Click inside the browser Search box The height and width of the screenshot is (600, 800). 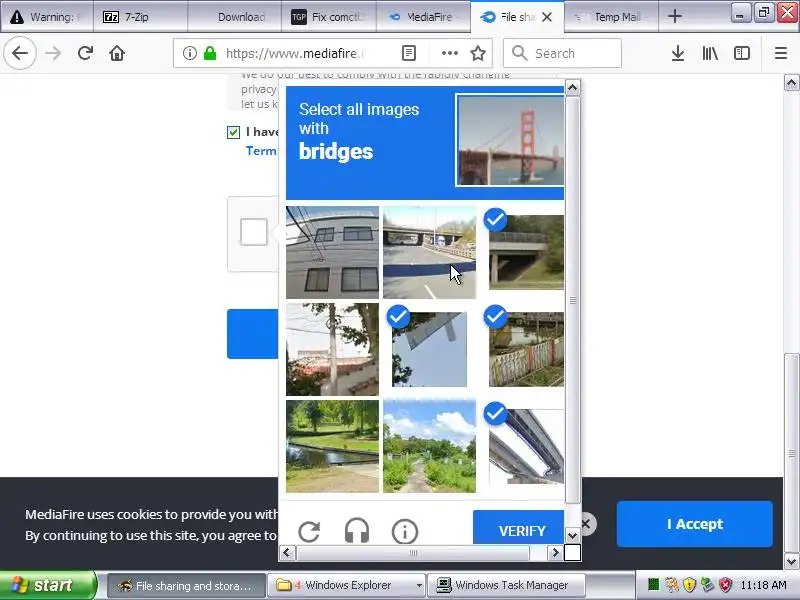(x=562, y=53)
